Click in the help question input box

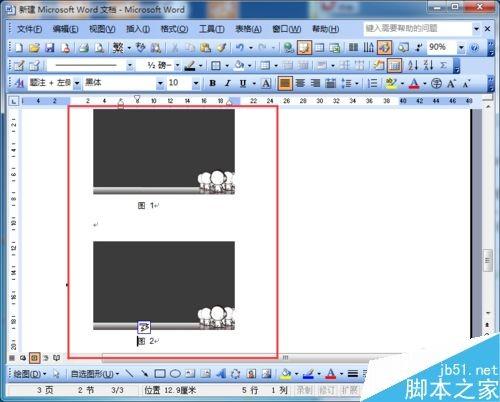coord(417,29)
